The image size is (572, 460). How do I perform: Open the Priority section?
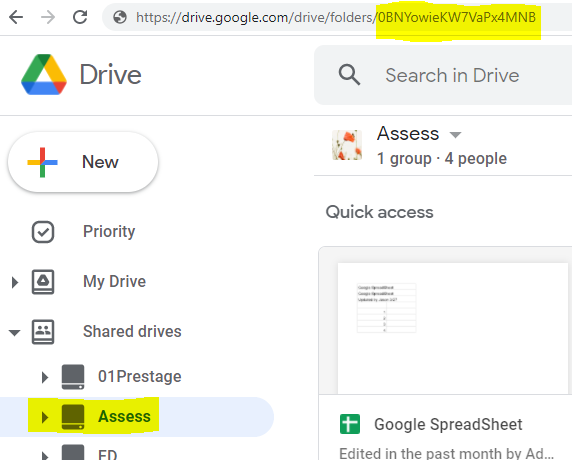[x=109, y=231]
